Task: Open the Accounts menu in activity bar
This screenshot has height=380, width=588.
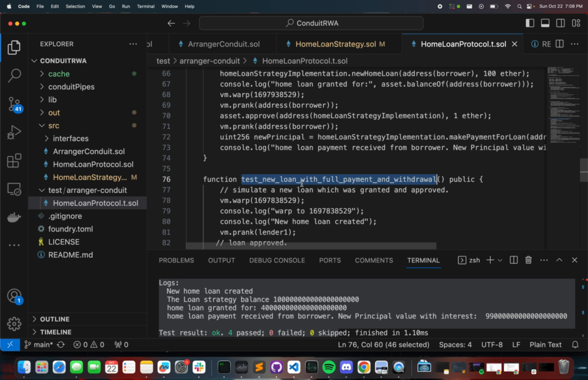Action: (14, 296)
